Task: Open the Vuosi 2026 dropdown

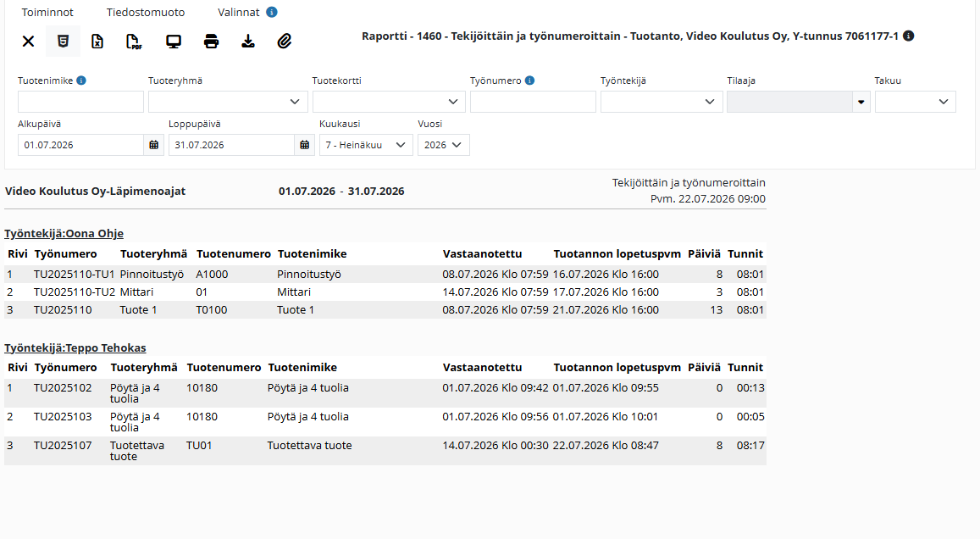Action: tap(443, 145)
